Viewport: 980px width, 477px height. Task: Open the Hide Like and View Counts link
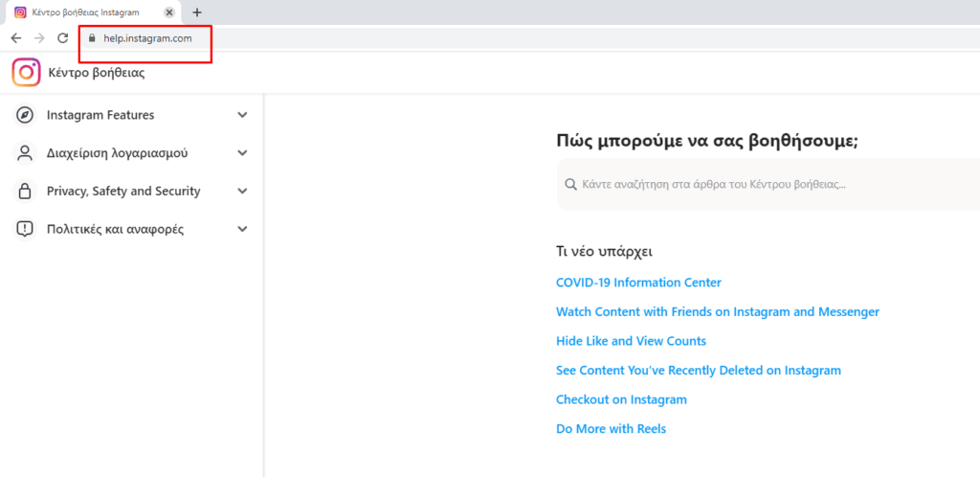631,341
